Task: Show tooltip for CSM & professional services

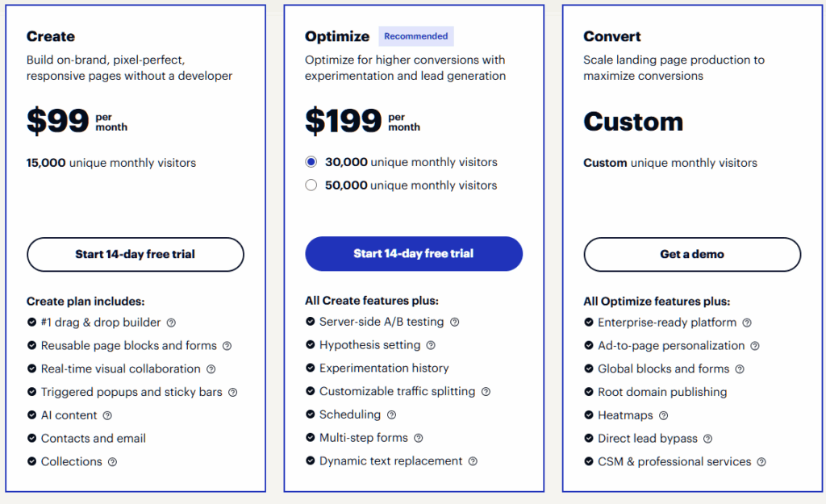Action: point(761,462)
